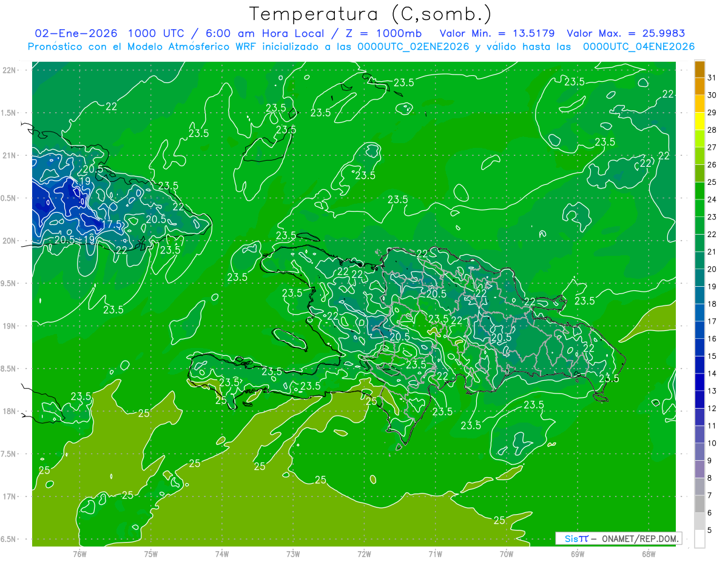Click the '31' colorbar scale label
The height and width of the screenshot is (562, 728).
coord(712,78)
